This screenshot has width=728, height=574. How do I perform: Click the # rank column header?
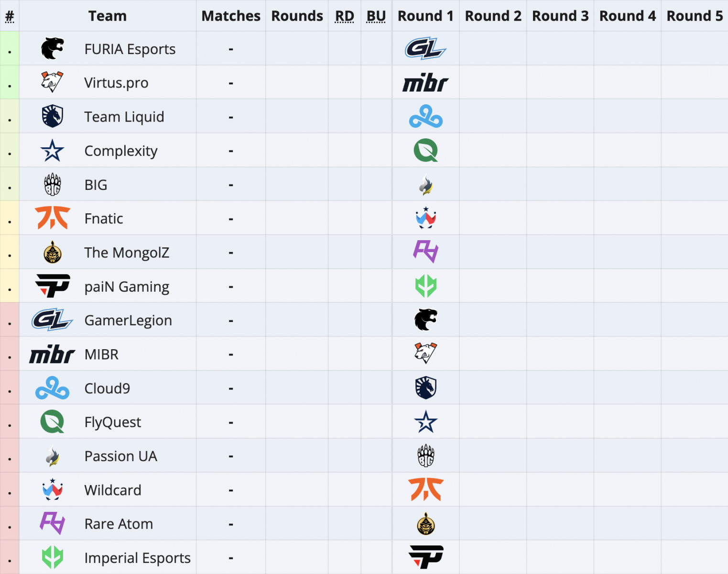pyautogui.click(x=10, y=17)
